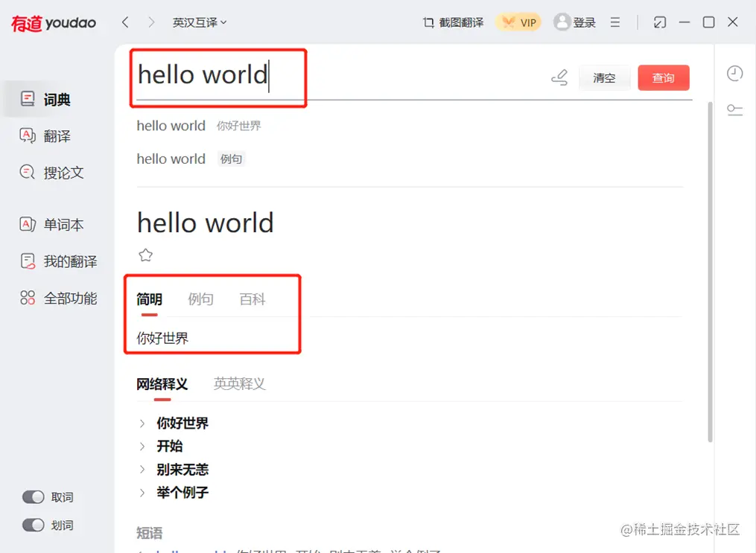Open 单词本 wordbook

click(x=51, y=225)
